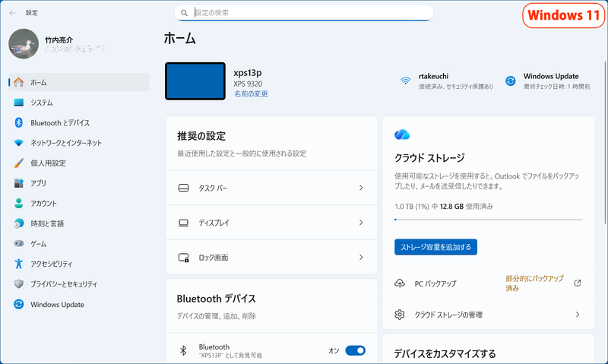Image resolution: width=608 pixels, height=364 pixels.
Task: Click the Home house icon in the sidebar
Action: [18, 82]
